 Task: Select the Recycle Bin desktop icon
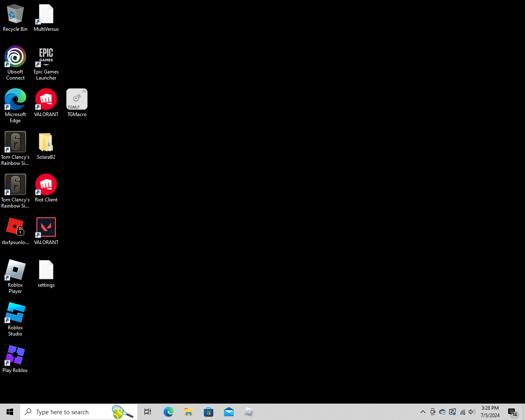click(15, 18)
